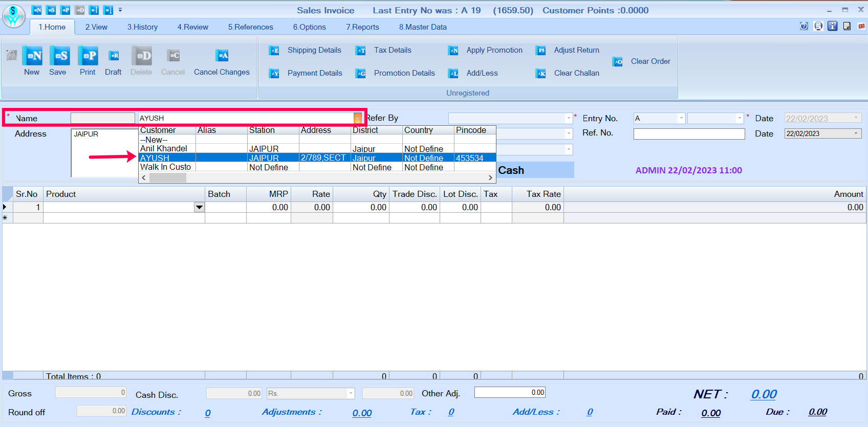The height and width of the screenshot is (427, 868).
Task: Click Add/Less icon
Action: pyautogui.click(x=453, y=74)
